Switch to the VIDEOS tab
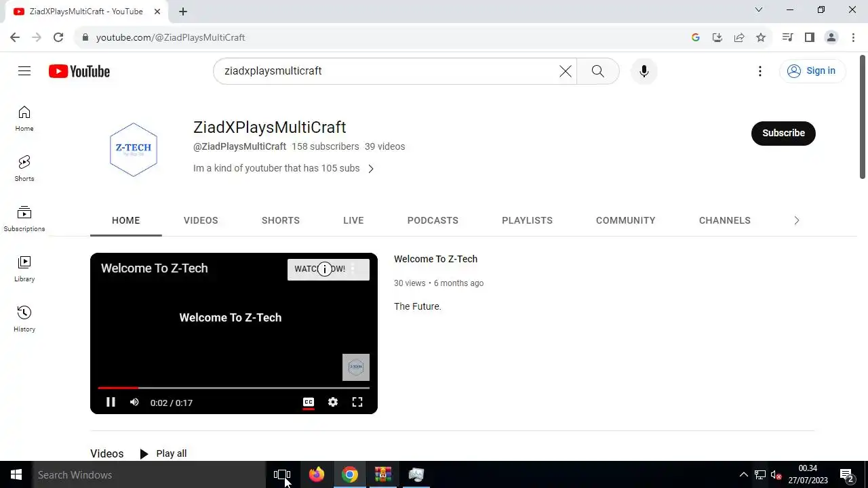868x488 pixels. (x=201, y=220)
